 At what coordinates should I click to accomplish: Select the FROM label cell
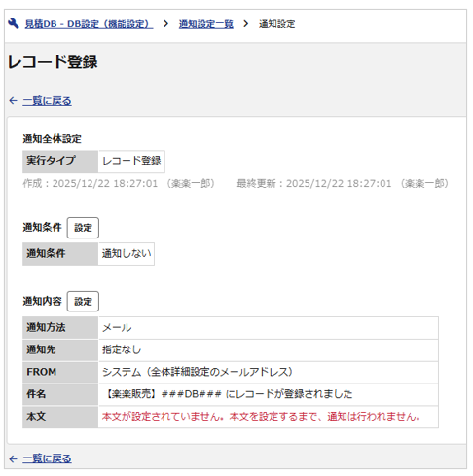[x=60, y=372]
